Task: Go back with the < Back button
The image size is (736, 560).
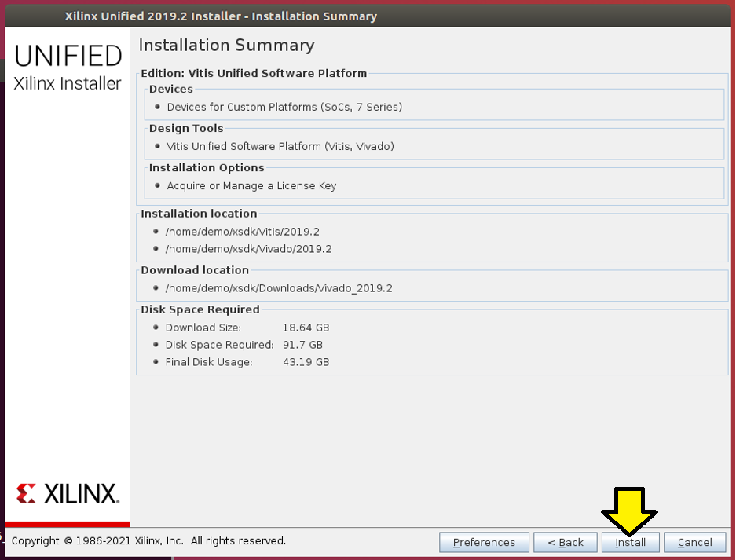Action: click(565, 542)
